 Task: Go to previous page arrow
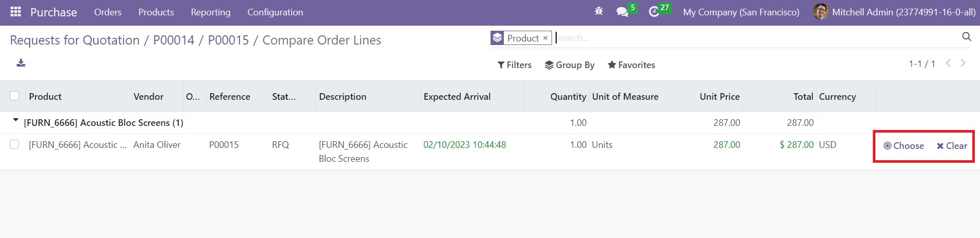click(x=948, y=63)
